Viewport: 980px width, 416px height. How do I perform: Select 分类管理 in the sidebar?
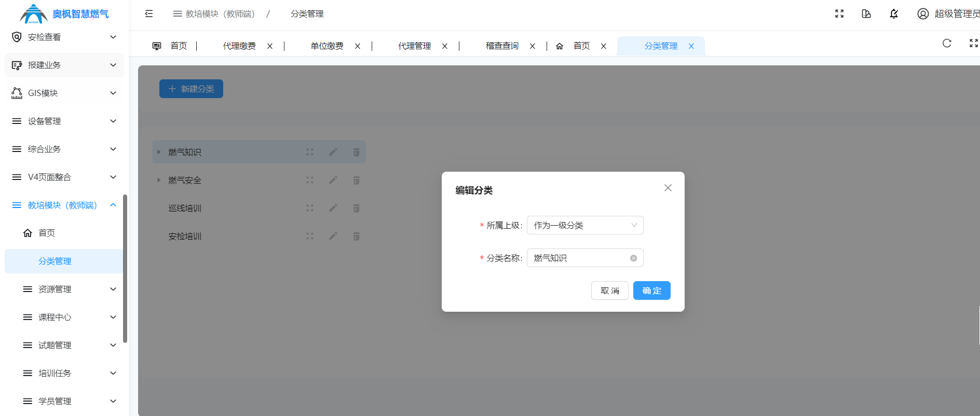click(64, 261)
